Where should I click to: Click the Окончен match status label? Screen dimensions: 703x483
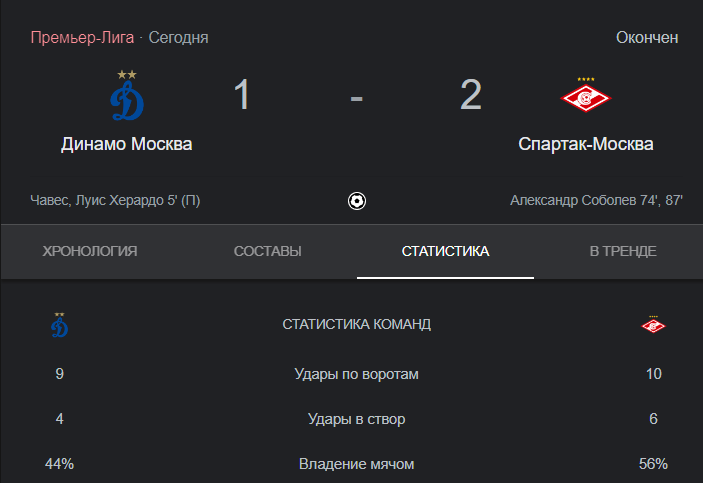pos(647,38)
